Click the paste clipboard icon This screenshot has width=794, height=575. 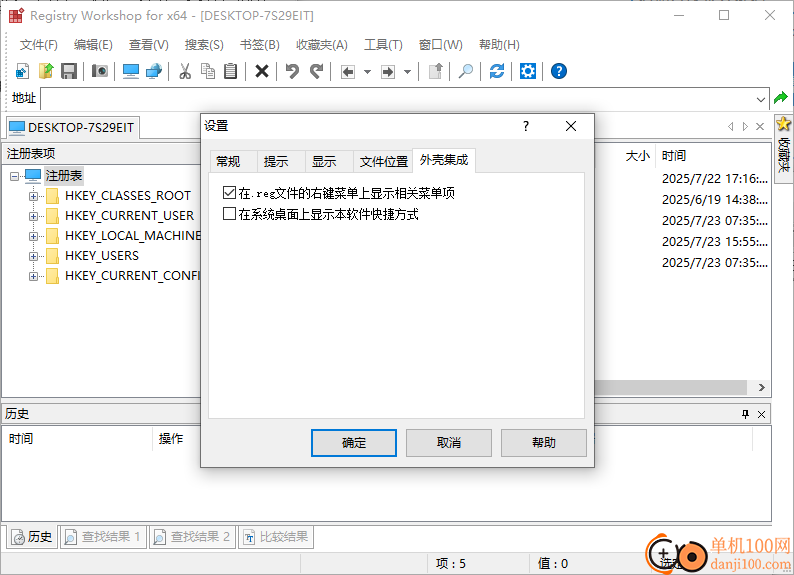coord(230,71)
